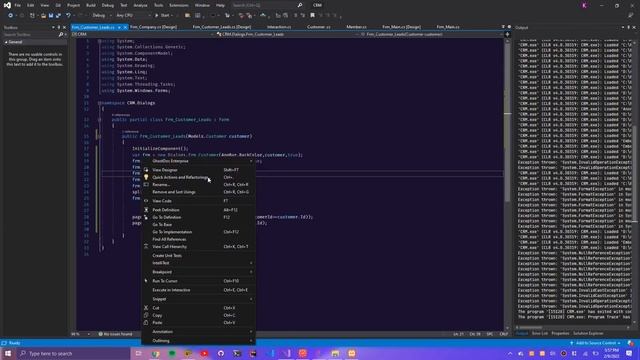
Task: Pin the Output panel
Action: coord(629,27)
